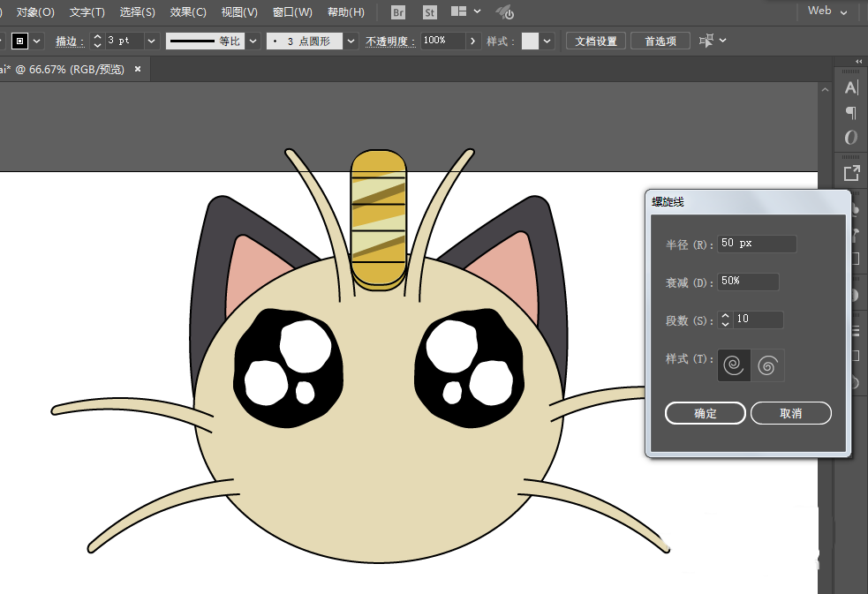This screenshot has height=594, width=868.
Task: Open the 3 点圆形 brush dropdown
Action: click(x=351, y=41)
